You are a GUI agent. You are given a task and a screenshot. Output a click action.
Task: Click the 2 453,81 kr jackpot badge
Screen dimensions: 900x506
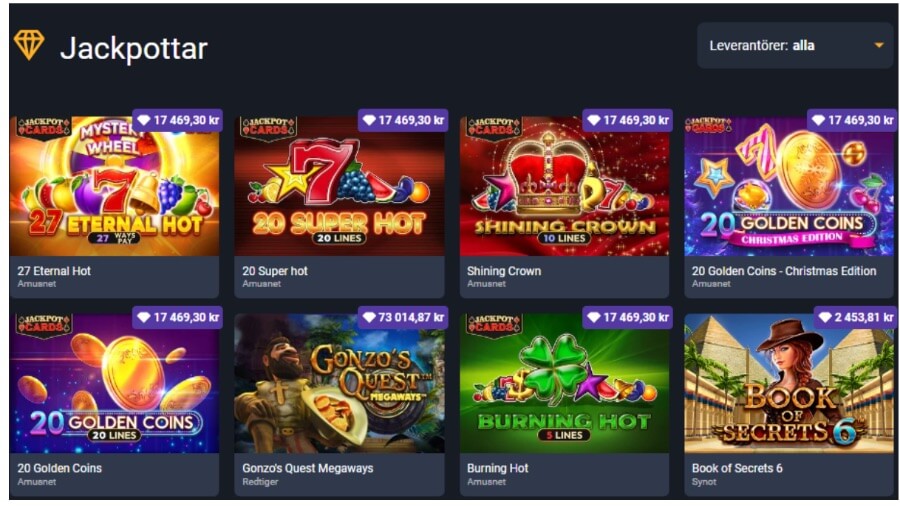pos(855,317)
